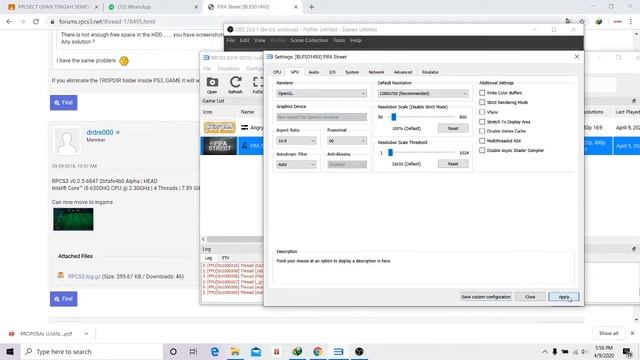
Task: Select the FIFA Street game icon in list
Action: click(220, 146)
